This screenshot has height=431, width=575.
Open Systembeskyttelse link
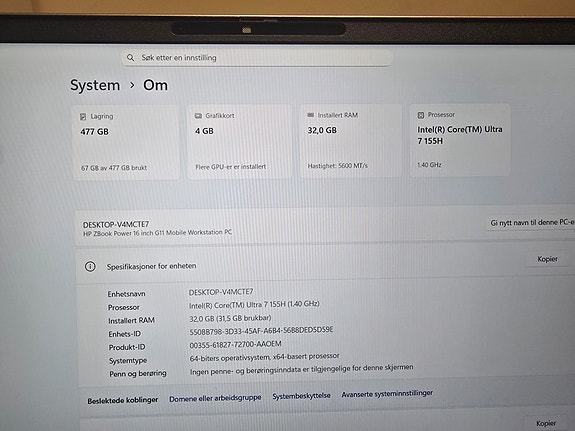coord(301,396)
